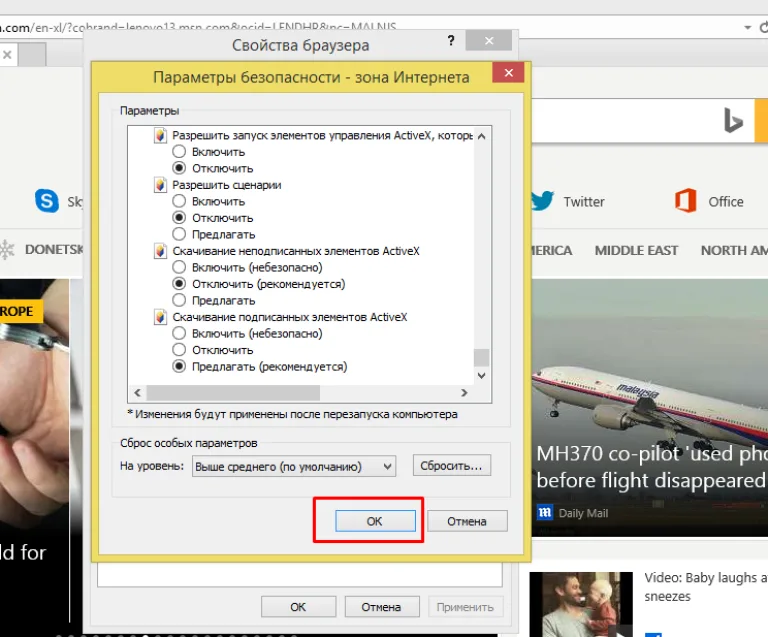Click help question mark in Свойства браузера

[x=451, y=40]
